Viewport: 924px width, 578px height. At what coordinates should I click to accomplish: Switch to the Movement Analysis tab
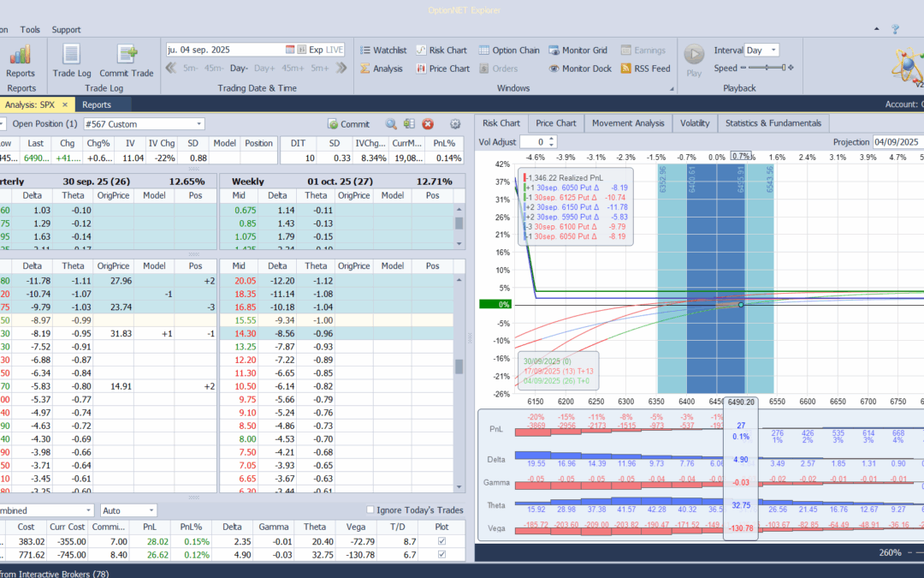point(627,123)
